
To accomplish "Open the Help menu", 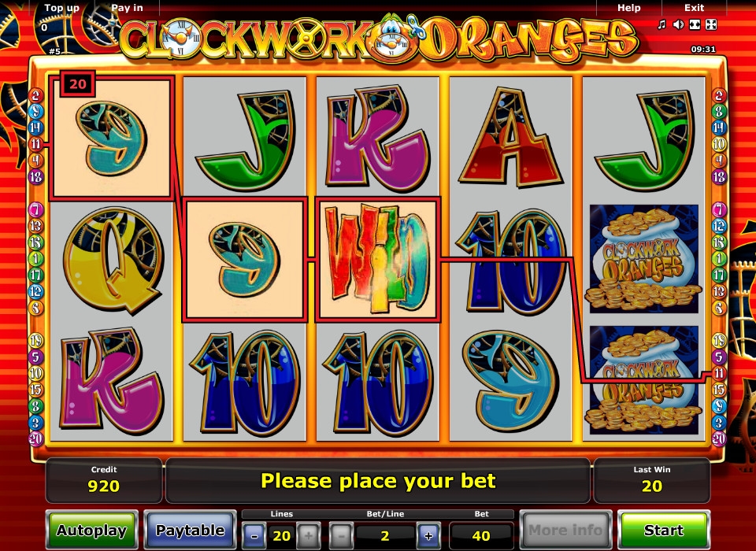I will click(x=628, y=8).
